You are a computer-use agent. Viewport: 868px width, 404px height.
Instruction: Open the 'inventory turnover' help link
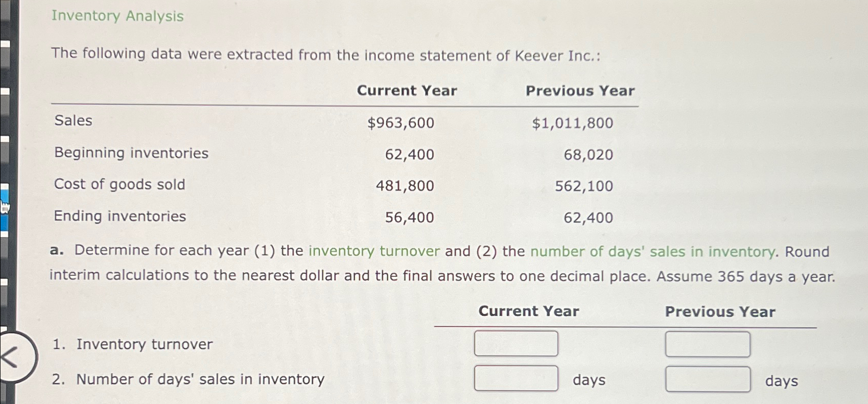[373, 251]
